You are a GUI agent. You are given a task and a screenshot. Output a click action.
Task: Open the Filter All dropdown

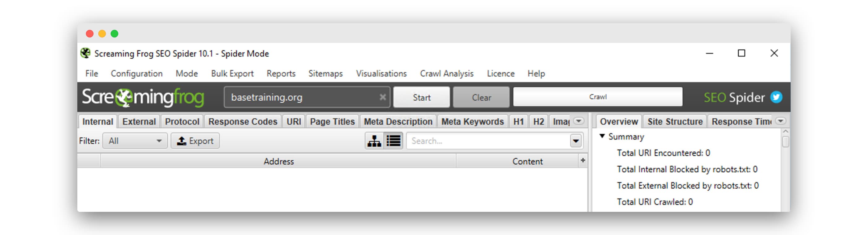coord(135,141)
